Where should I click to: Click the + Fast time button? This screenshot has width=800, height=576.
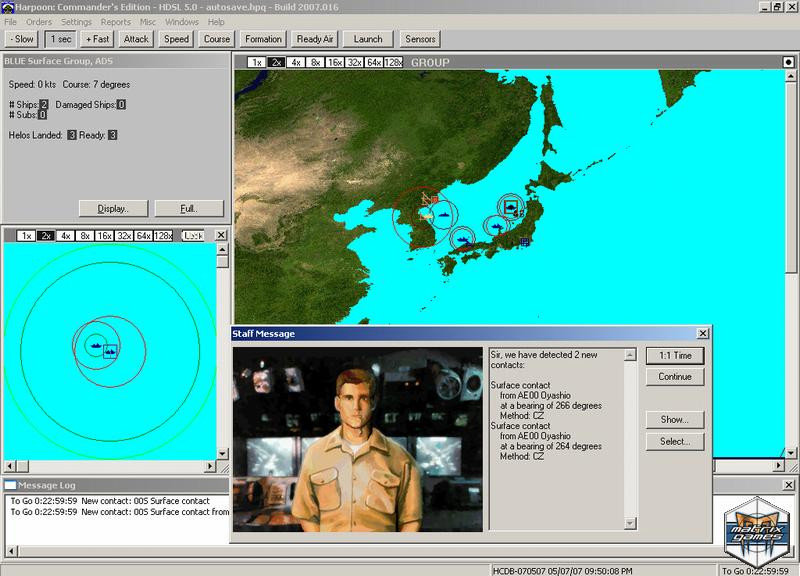coord(97,39)
